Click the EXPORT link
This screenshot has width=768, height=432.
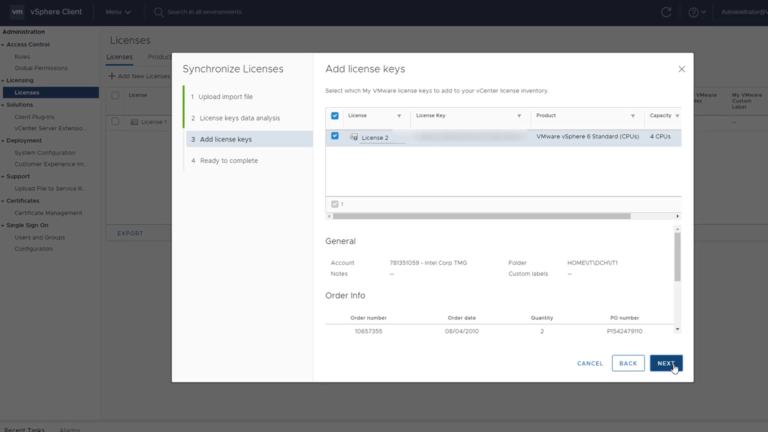pyautogui.click(x=130, y=234)
